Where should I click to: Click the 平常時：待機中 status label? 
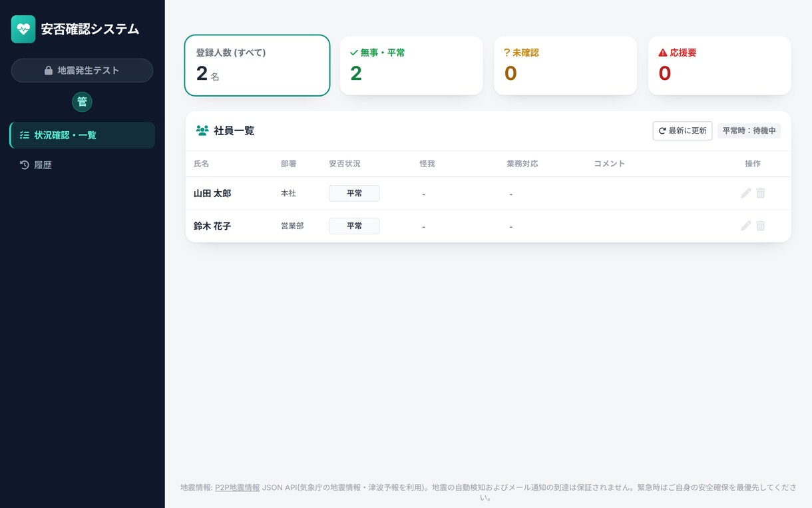(749, 130)
